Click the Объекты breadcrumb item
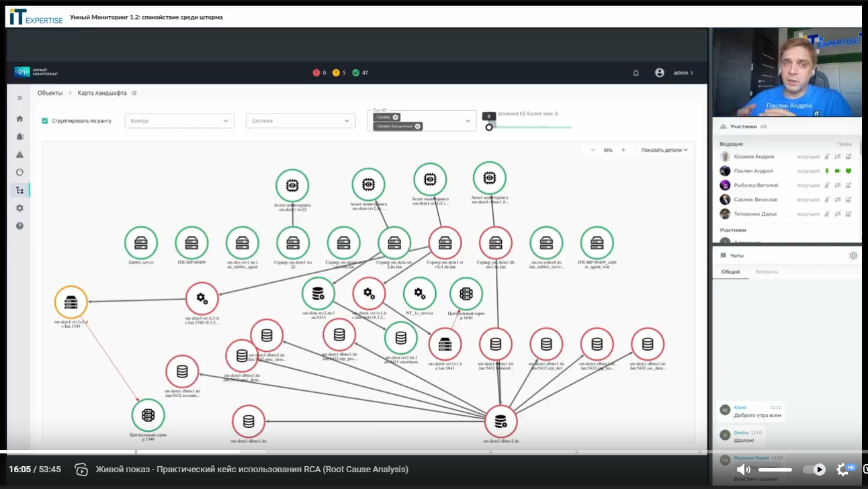The width and height of the screenshot is (868, 489). [x=50, y=93]
